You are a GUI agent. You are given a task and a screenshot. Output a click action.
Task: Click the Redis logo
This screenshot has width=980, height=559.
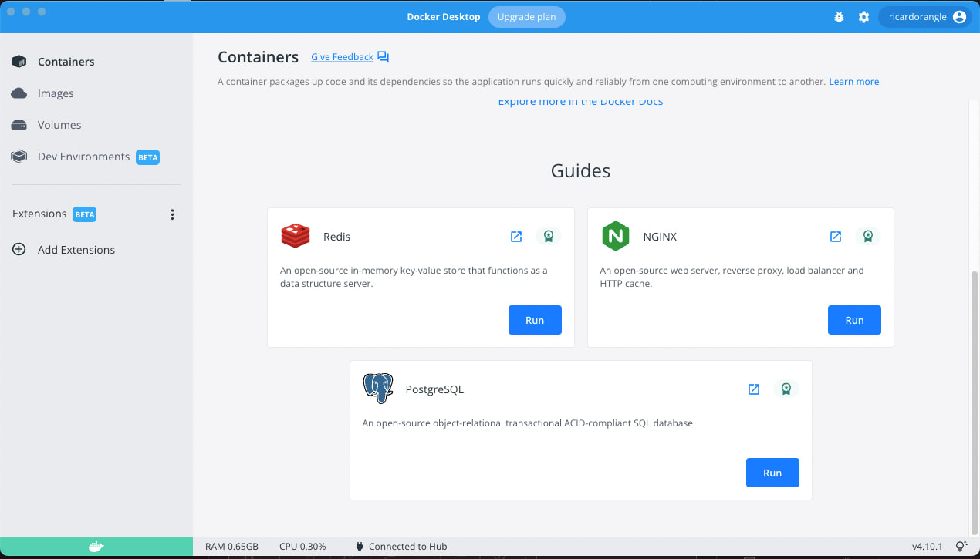point(296,236)
